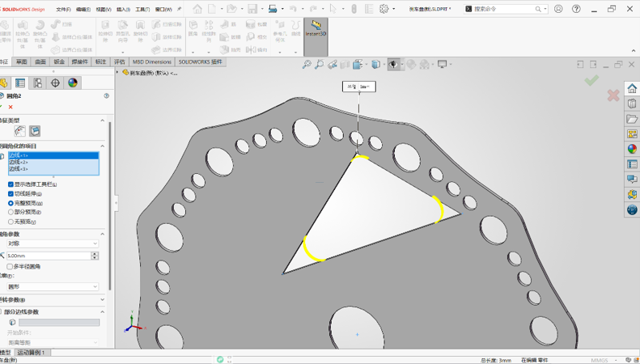Open fillet help question icon in panel
Screen dimensions: 640x364
point(107,96)
